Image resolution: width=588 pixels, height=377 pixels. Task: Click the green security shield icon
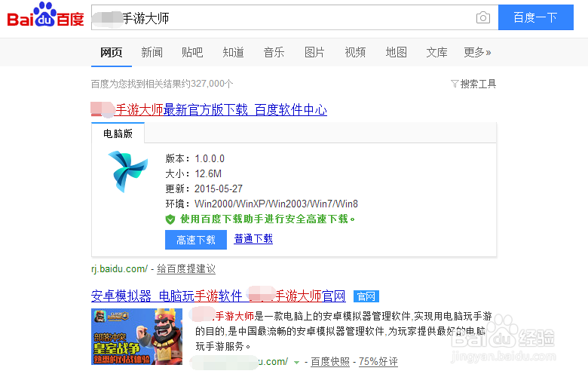[x=170, y=219]
